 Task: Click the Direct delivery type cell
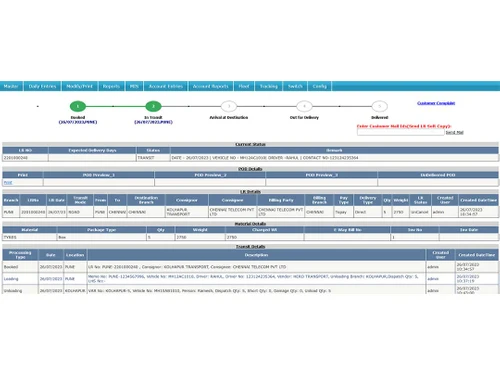(x=368, y=212)
